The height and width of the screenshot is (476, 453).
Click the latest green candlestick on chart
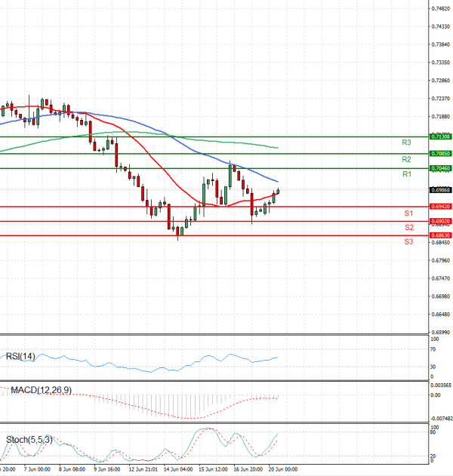click(x=278, y=192)
